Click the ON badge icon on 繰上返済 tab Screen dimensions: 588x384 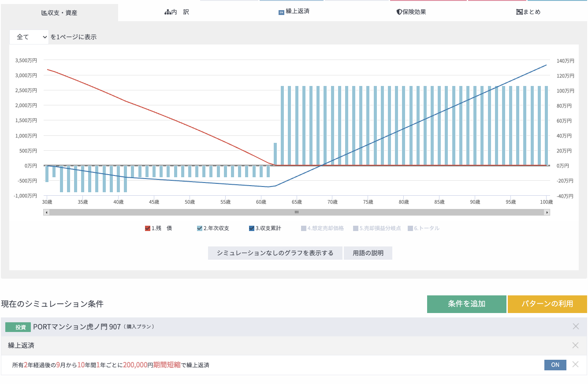pyautogui.click(x=281, y=12)
